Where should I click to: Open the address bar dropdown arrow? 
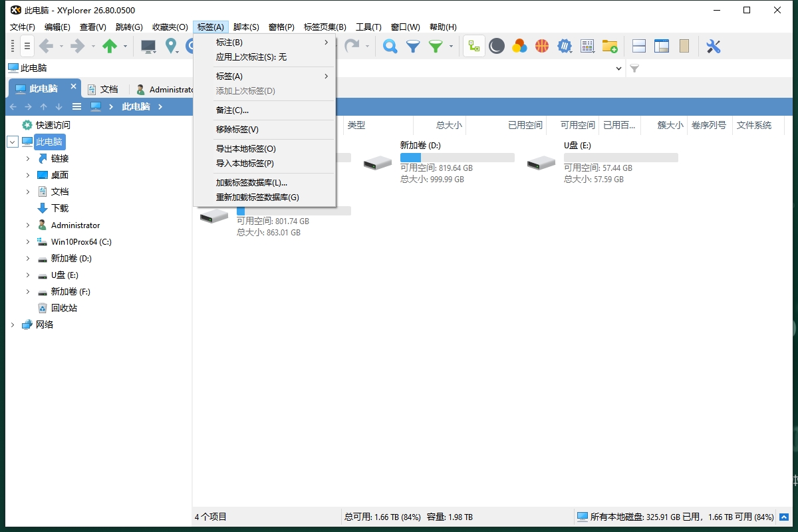(x=618, y=68)
